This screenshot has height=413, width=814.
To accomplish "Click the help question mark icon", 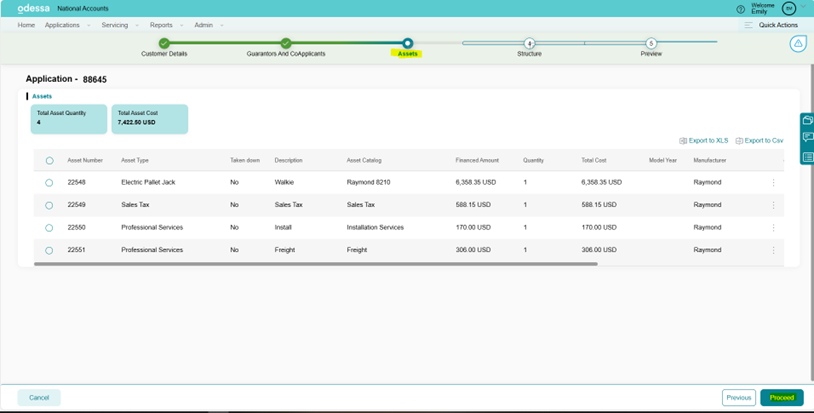I will [x=741, y=9].
